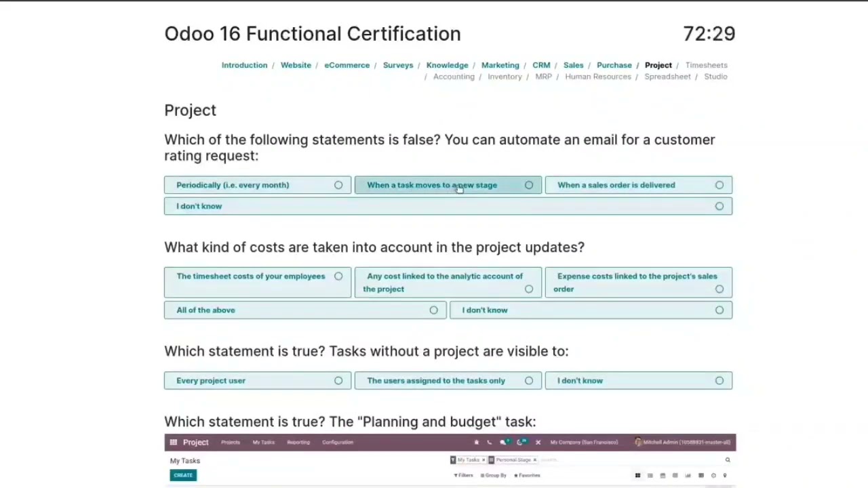Switch to calendar view icon
The height and width of the screenshot is (488, 868).
pos(663,475)
